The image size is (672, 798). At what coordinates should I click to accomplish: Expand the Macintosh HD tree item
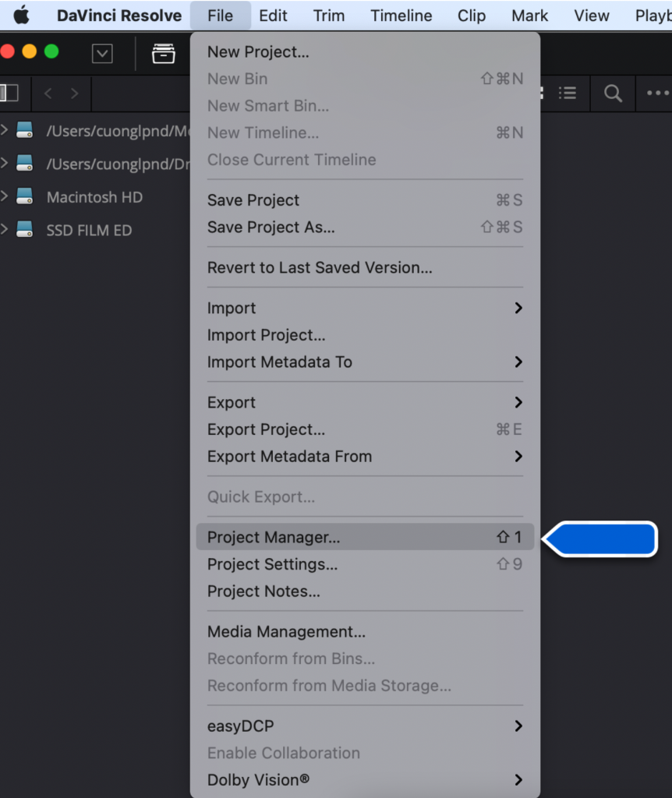coord(5,196)
